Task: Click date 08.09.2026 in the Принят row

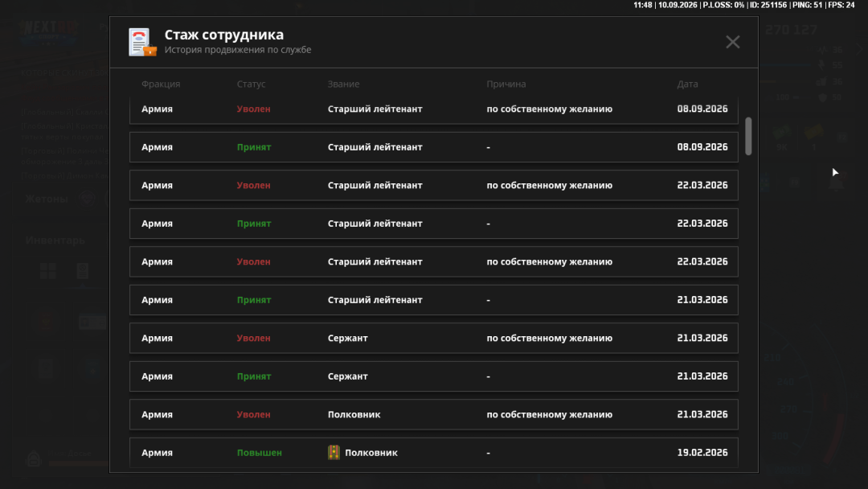Action: click(702, 147)
